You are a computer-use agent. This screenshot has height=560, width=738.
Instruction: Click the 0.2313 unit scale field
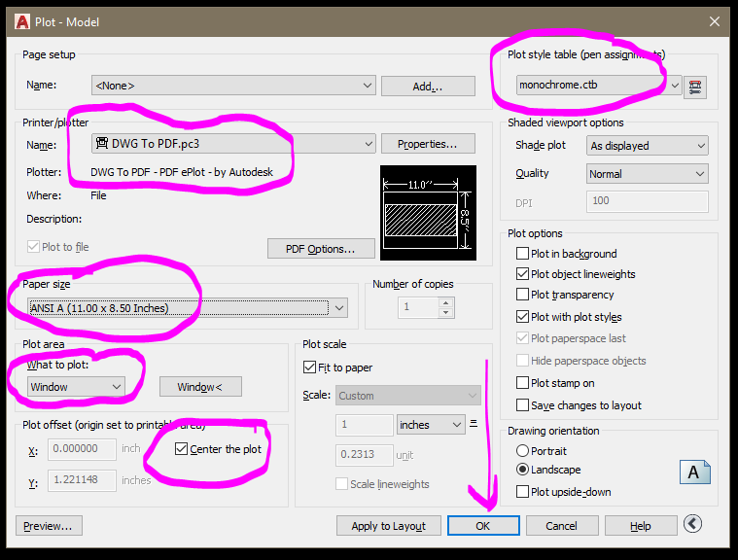click(x=365, y=455)
